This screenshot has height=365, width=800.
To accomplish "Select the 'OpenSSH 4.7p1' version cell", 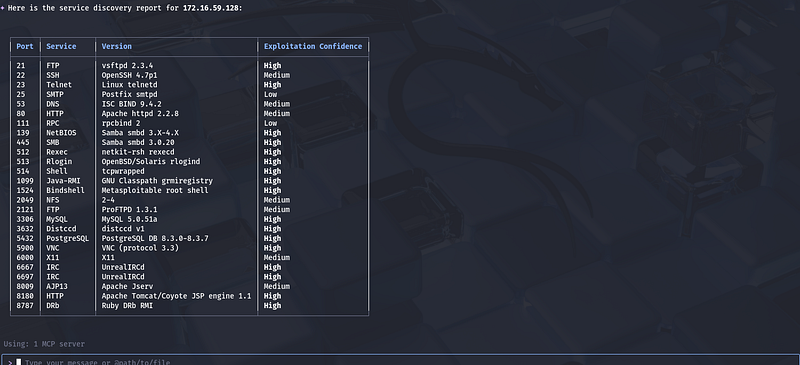I will (x=130, y=75).
